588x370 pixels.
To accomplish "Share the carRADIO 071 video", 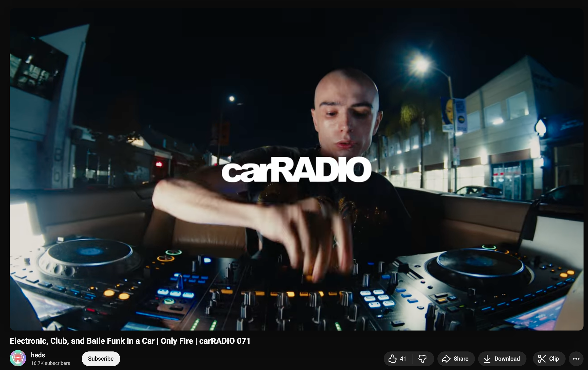I will [456, 358].
